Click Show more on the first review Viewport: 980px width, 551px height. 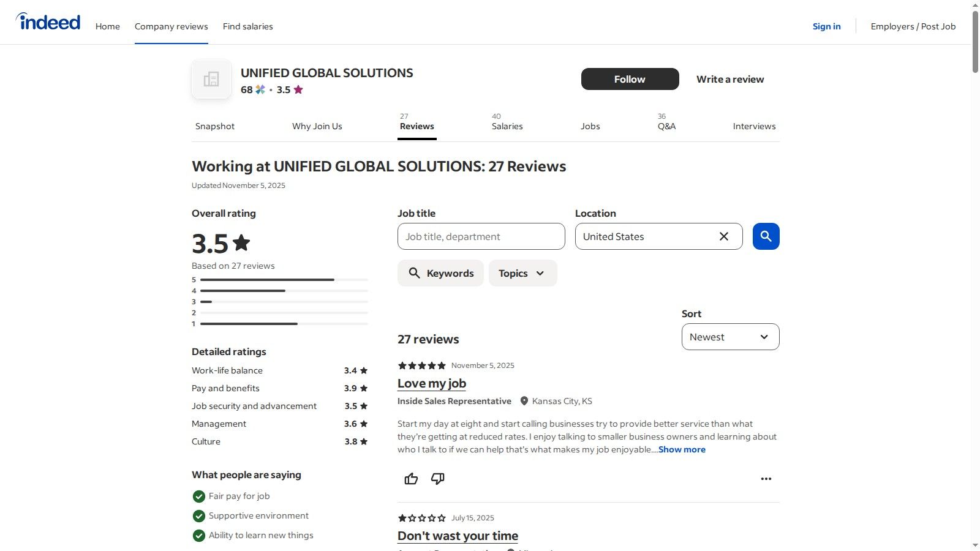(682, 449)
